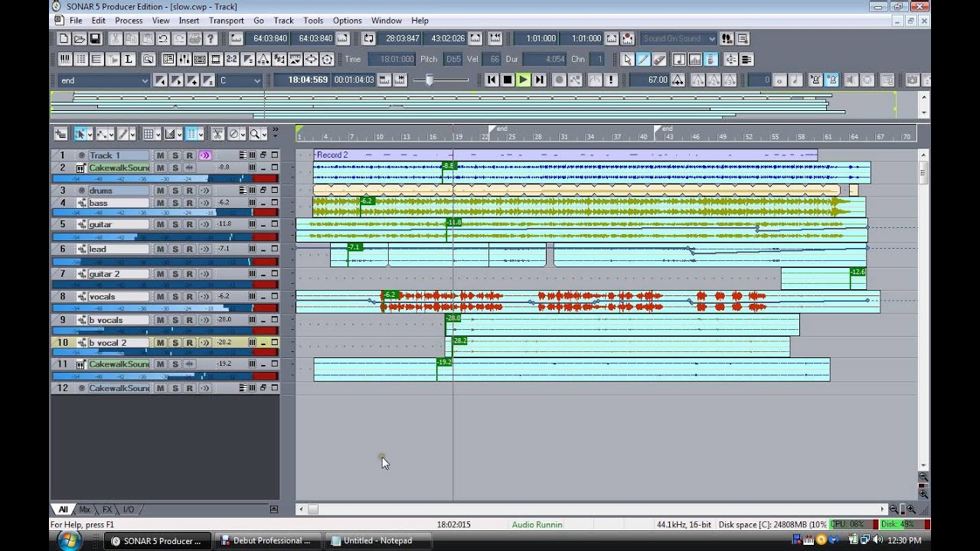980x551 pixels.
Task: Create a new project with the New icon
Action: tap(64, 38)
